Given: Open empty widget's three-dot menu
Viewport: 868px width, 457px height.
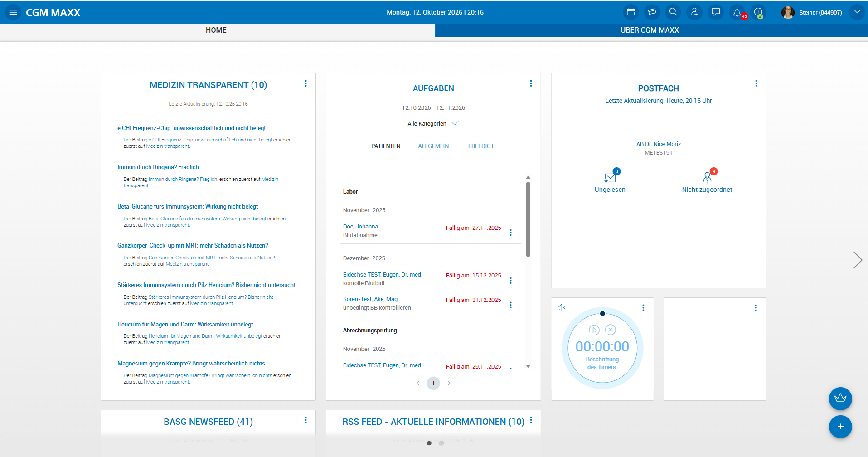Looking at the screenshot, I should (756, 308).
